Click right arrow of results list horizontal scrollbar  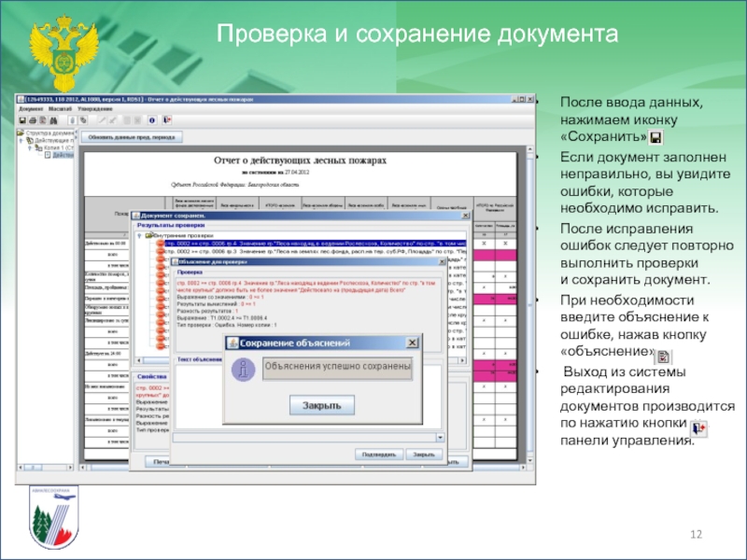coord(462,360)
